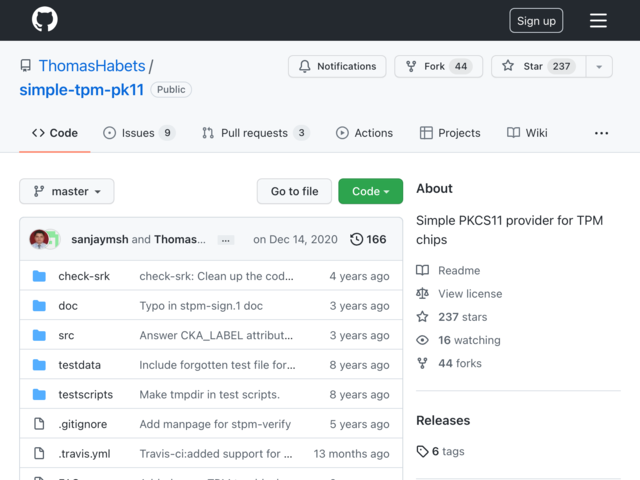Open the Releases heading link
This screenshot has height=480, width=640.
[x=443, y=420]
